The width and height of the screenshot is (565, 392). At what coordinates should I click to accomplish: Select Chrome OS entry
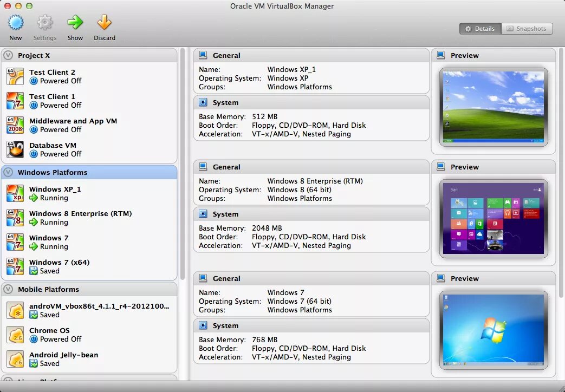(x=89, y=335)
